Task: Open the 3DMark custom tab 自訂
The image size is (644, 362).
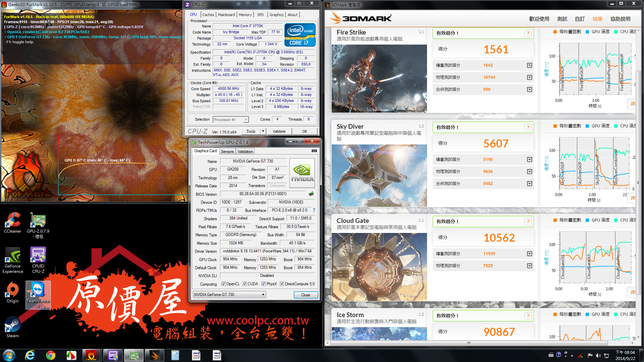Action: point(580,19)
